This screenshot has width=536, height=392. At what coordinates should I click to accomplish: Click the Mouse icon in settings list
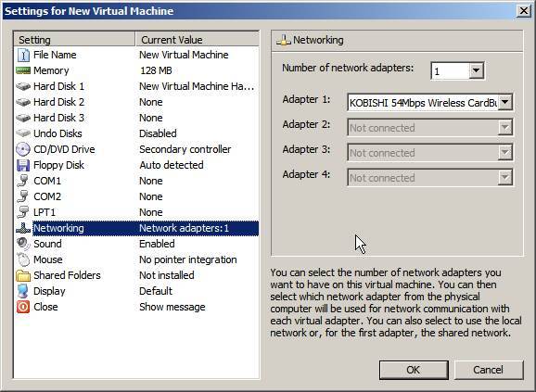click(23, 259)
